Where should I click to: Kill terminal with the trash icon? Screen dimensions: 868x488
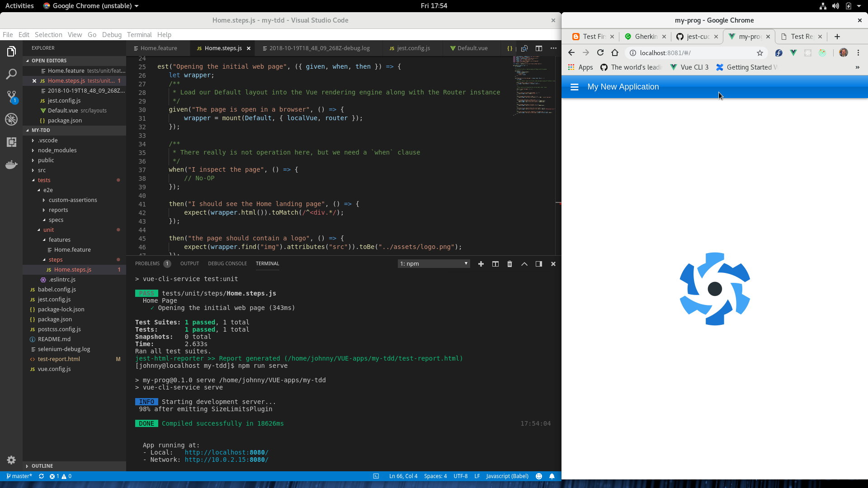(509, 264)
